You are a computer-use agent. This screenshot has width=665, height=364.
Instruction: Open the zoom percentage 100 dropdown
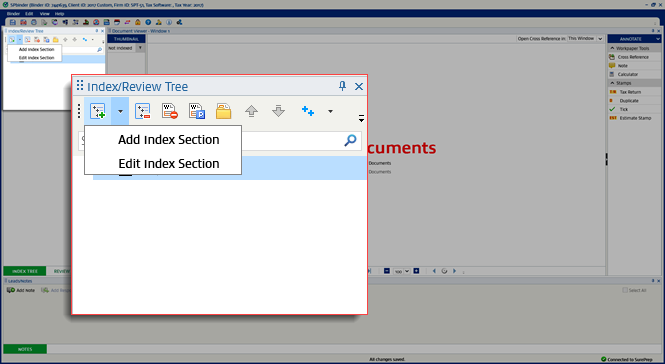coord(407,271)
